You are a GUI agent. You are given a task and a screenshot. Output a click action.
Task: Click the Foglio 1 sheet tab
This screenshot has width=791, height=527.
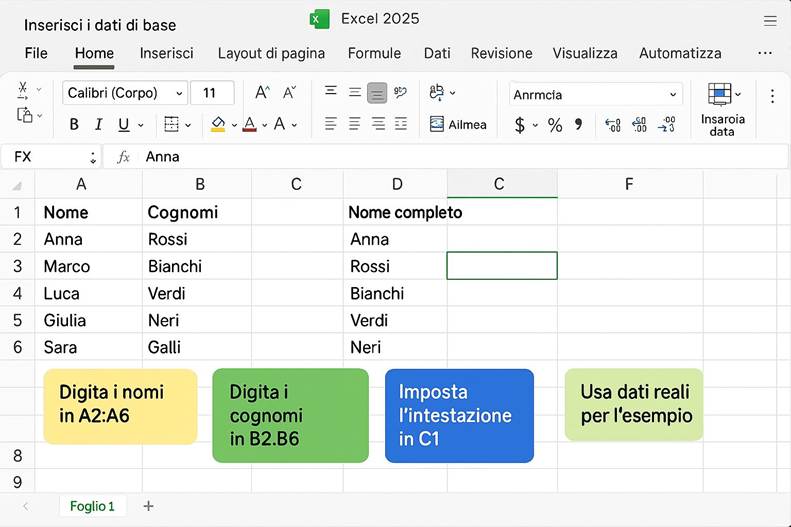(92, 506)
